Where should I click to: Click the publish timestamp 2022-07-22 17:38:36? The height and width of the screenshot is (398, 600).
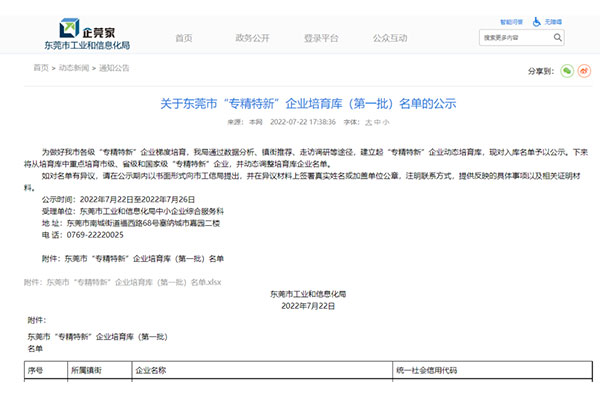303,122
